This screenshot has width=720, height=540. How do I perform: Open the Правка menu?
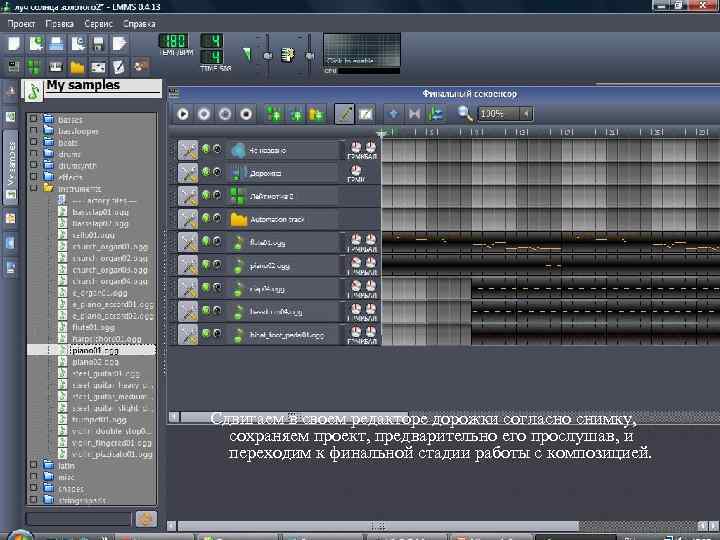coord(60,24)
